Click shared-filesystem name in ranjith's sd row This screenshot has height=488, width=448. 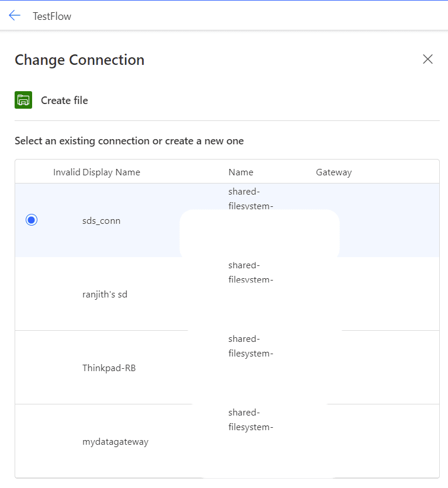click(251, 272)
